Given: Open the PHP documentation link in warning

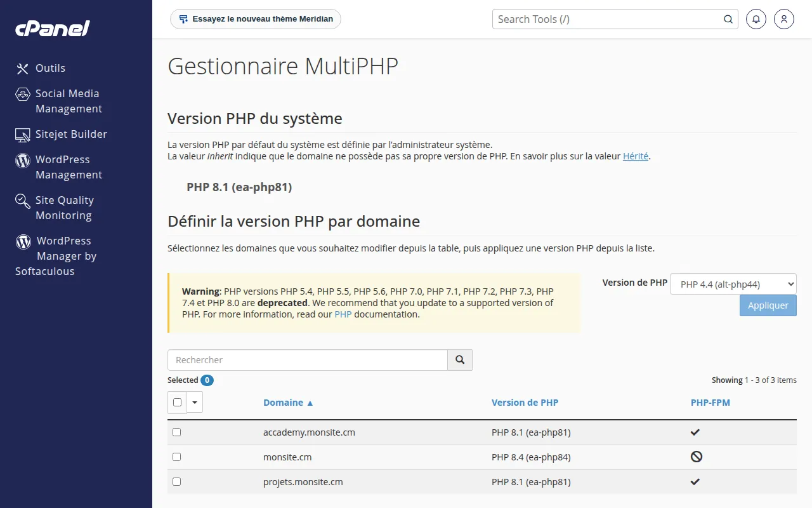Looking at the screenshot, I should [343, 314].
